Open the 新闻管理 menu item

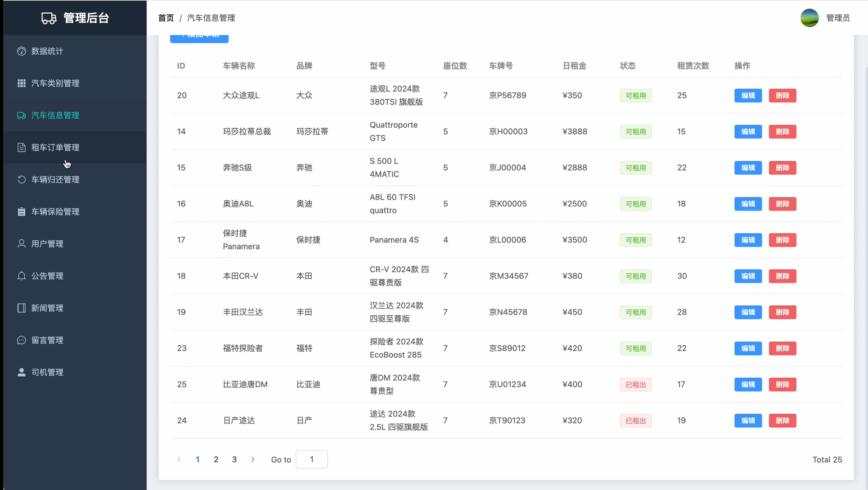(47, 308)
